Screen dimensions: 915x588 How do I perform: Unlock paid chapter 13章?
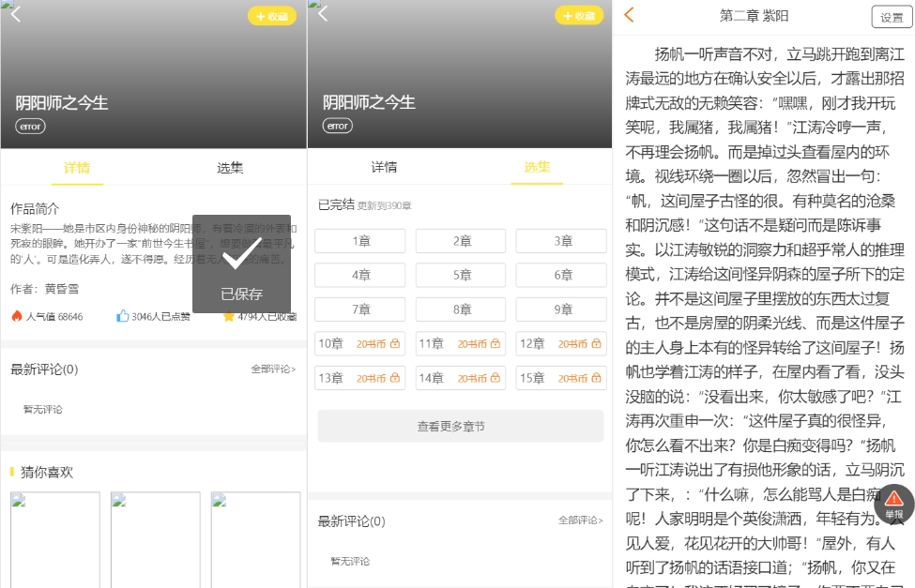pos(360,378)
